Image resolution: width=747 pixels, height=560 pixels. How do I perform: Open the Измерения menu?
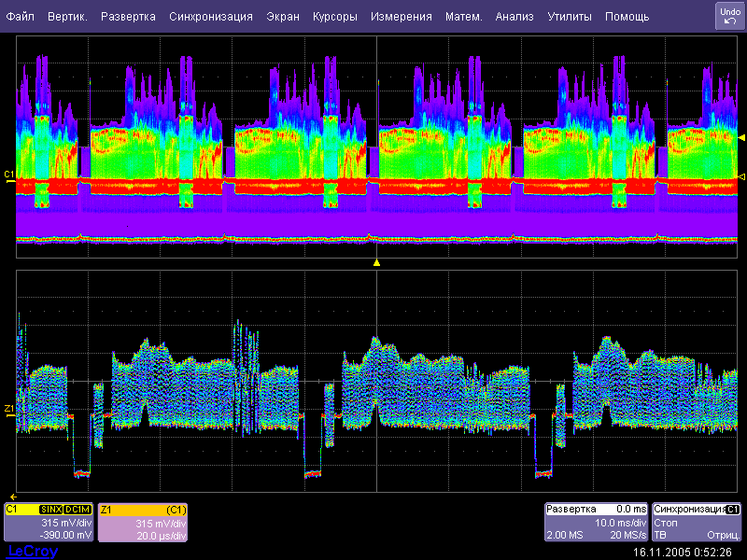[401, 17]
